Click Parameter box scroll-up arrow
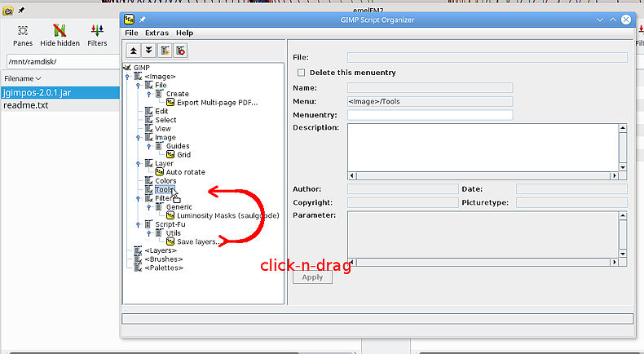The width and height of the screenshot is (644, 354). (623, 215)
